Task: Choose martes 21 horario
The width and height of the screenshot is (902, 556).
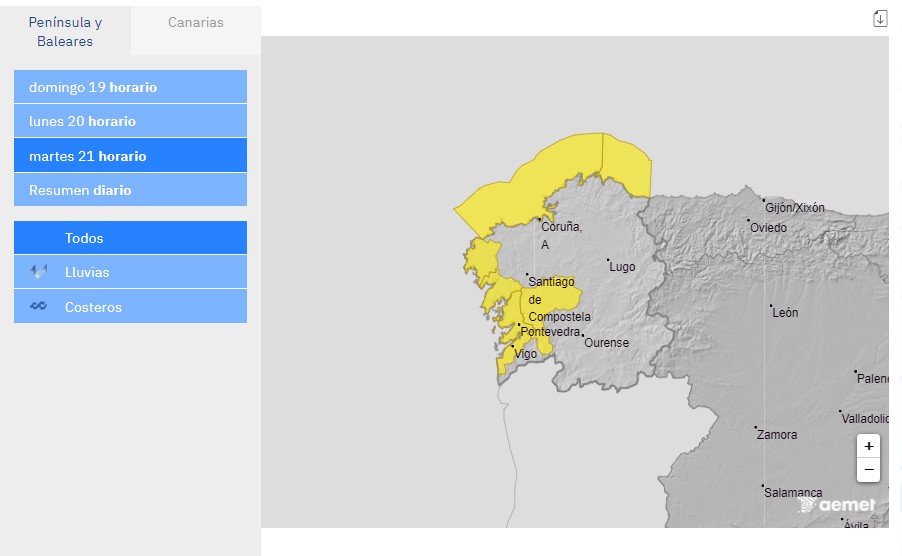Action: point(130,156)
